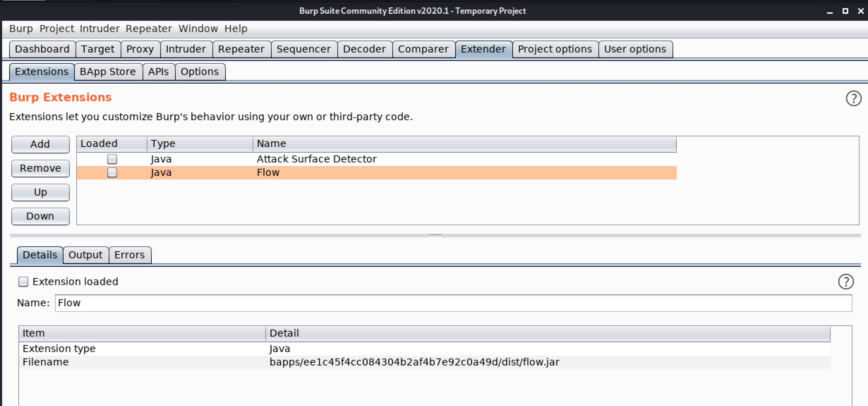Sort by the Loaded column header

pyautogui.click(x=112, y=144)
